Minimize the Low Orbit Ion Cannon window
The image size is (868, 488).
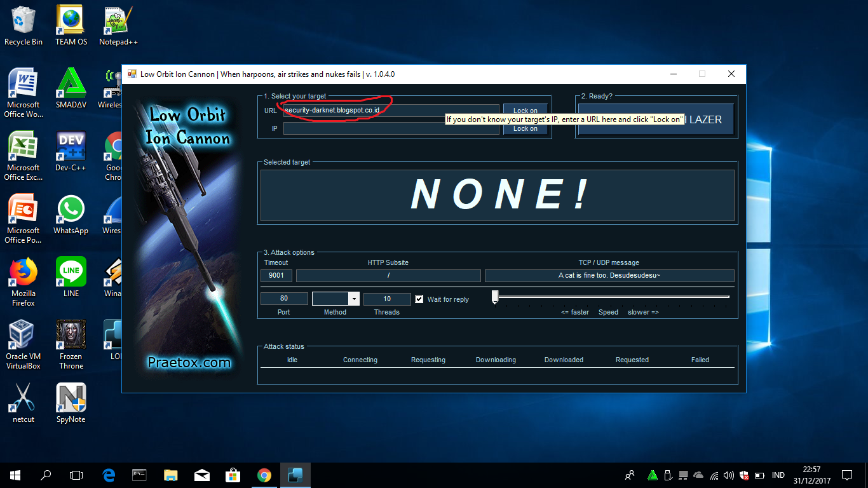673,74
